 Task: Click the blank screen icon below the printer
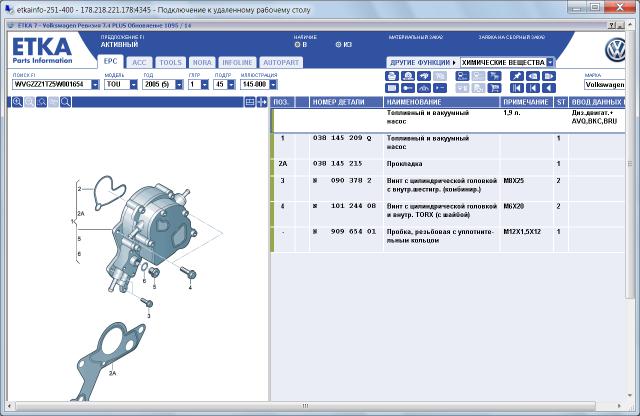(392, 88)
